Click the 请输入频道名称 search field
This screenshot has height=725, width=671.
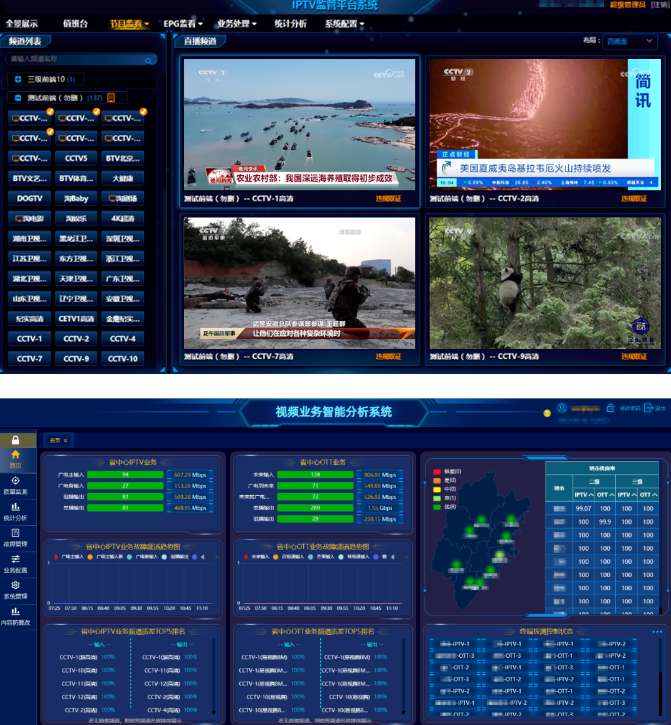pyautogui.click(x=81, y=59)
